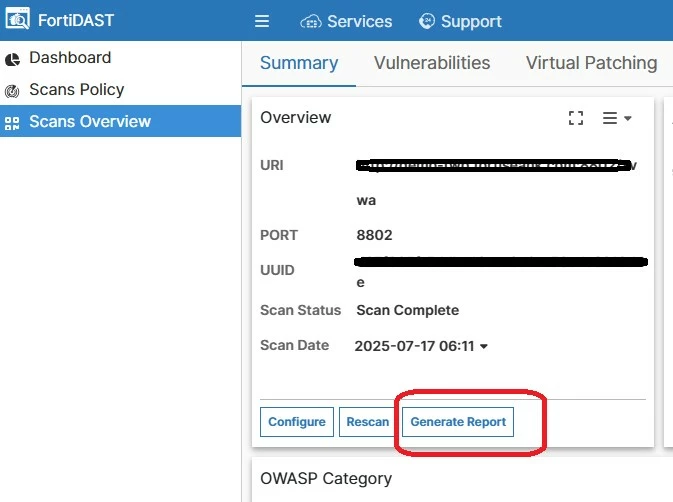Click the port value 8802
673x502 pixels.
click(x=374, y=235)
